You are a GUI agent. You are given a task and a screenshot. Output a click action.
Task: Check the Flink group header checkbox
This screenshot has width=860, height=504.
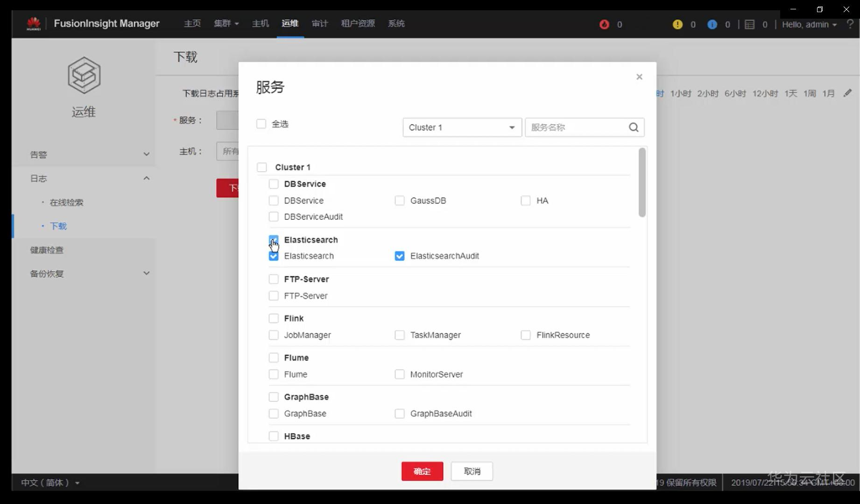[274, 318]
